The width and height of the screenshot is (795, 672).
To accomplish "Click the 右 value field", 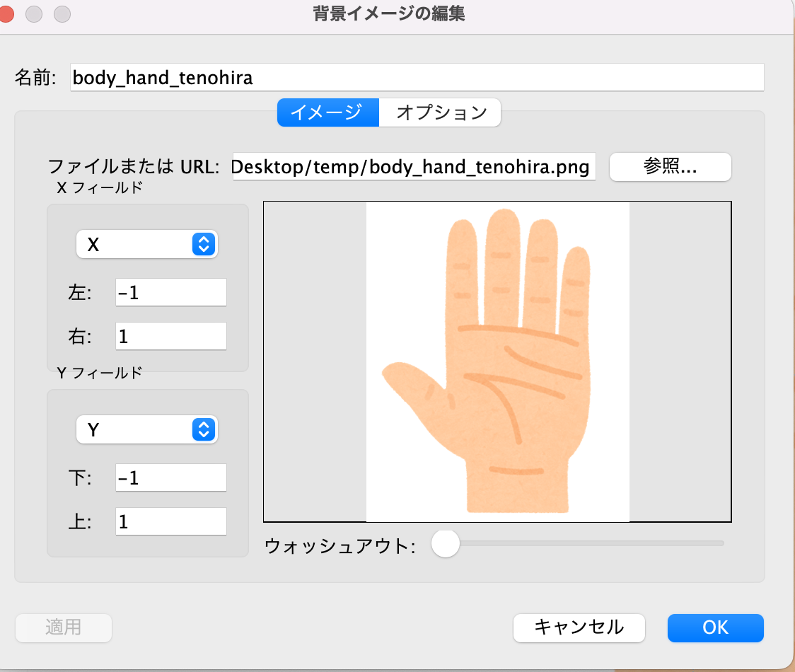I will tap(171, 336).
